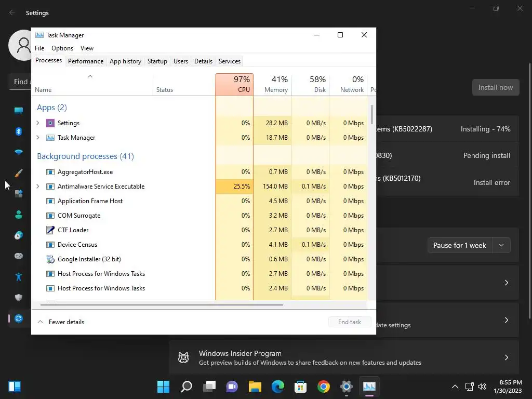Open Time & language clock icon in Settings

(19, 235)
